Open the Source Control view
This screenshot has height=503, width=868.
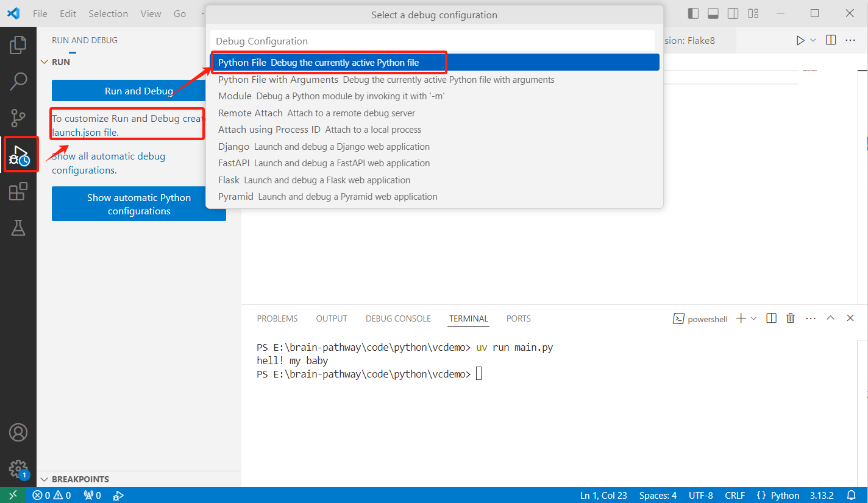pyautogui.click(x=18, y=118)
